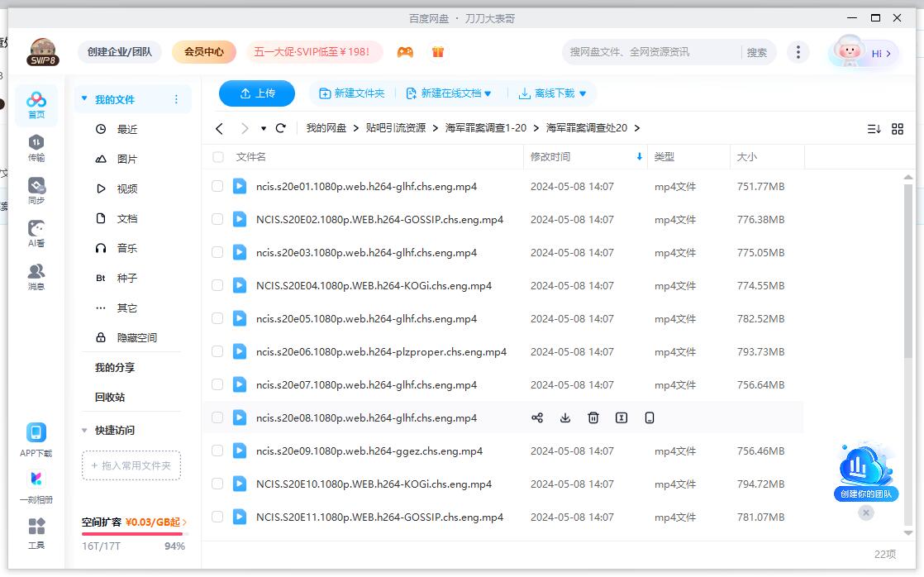Select all files via the header checkbox

[x=217, y=156]
